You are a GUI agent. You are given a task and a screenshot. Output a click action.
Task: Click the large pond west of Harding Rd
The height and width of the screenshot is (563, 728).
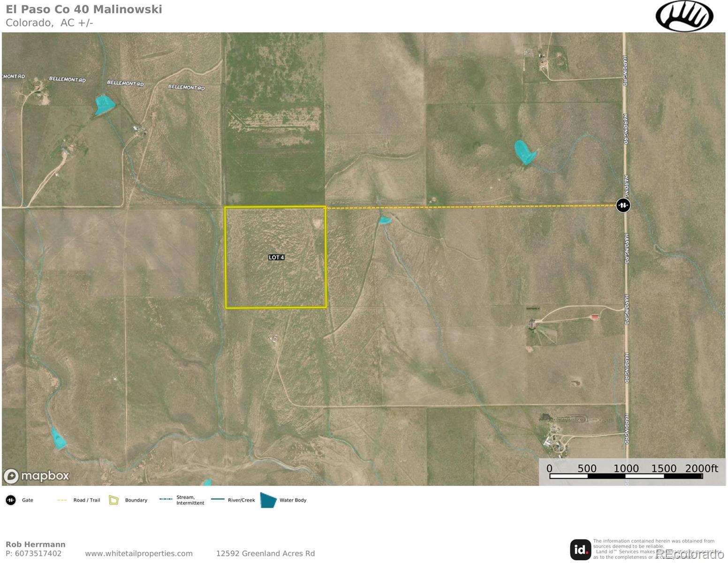pos(524,152)
